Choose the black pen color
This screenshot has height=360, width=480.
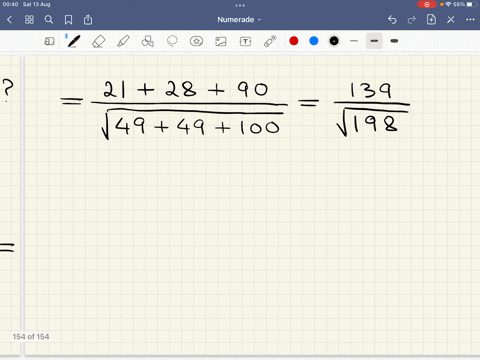[334, 41]
